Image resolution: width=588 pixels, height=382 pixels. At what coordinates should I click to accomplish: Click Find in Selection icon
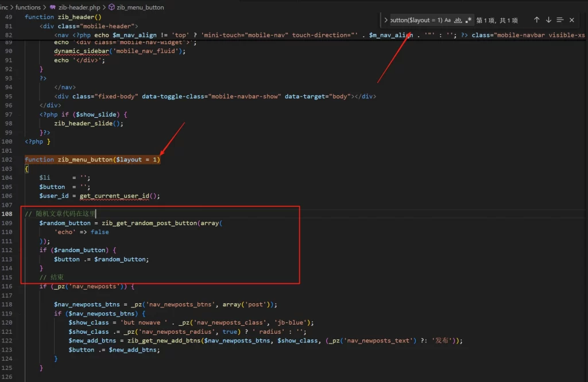[x=560, y=20]
